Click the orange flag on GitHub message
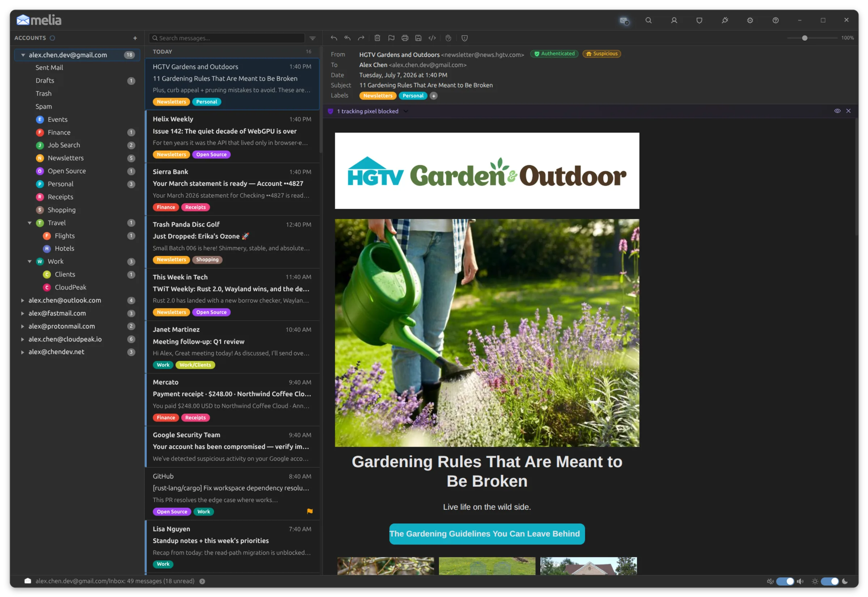Screen dimensions: 868x597 pyautogui.click(x=310, y=511)
